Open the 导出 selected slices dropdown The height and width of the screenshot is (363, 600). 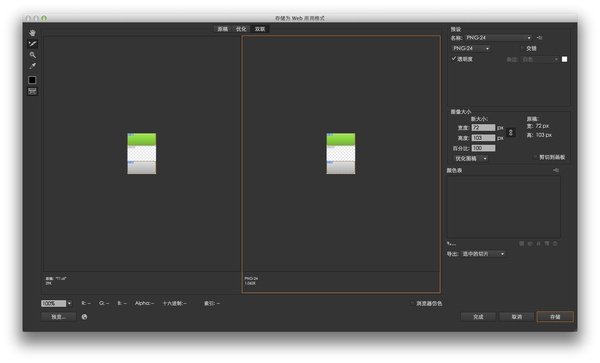pyautogui.click(x=483, y=254)
